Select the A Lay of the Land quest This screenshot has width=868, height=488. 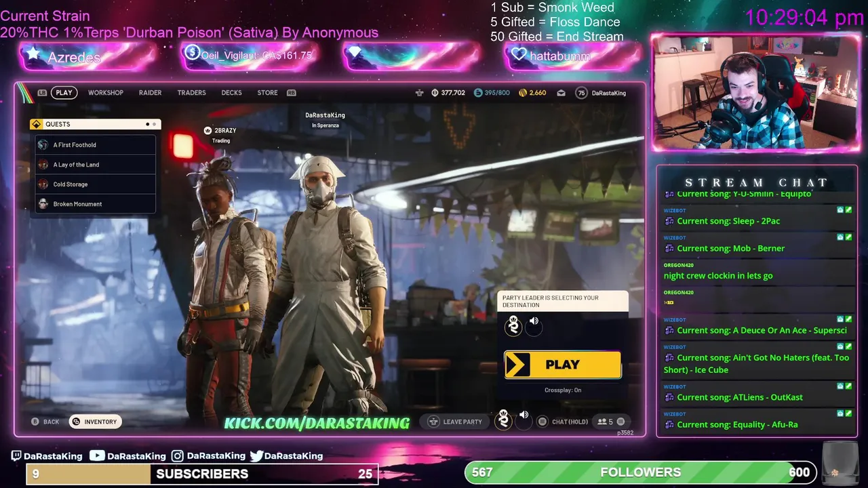[96, 165]
